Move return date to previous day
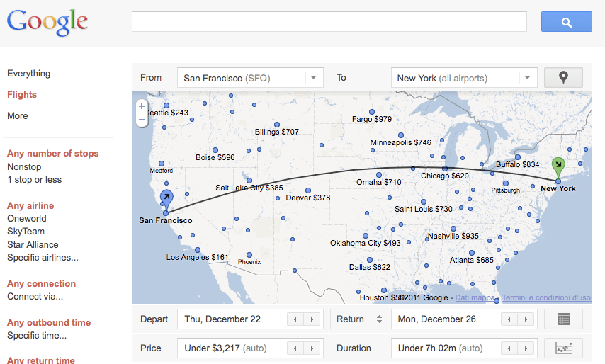 point(508,319)
